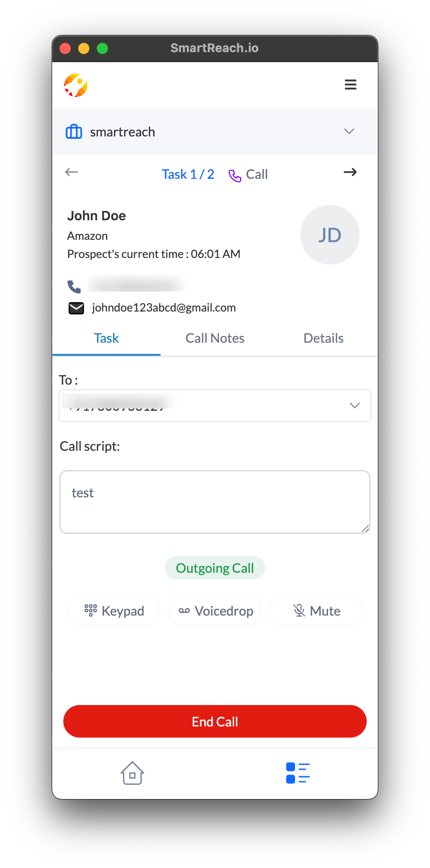The width and height of the screenshot is (430, 868).
Task: Open the Home icon in bottom bar
Action: click(133, 773)
